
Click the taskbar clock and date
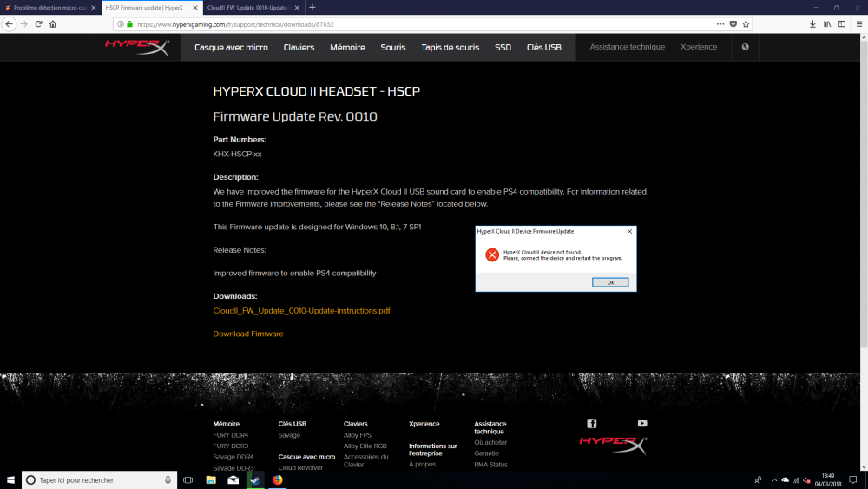coord(827,480)
